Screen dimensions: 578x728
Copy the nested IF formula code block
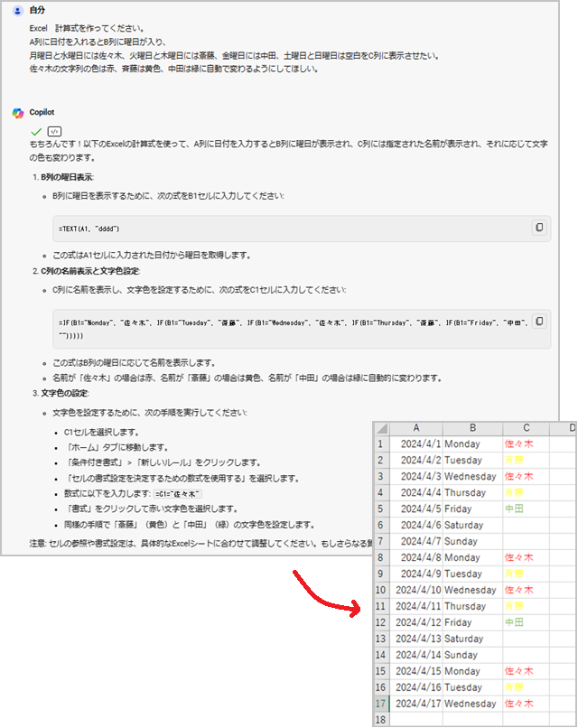(539, 322)
